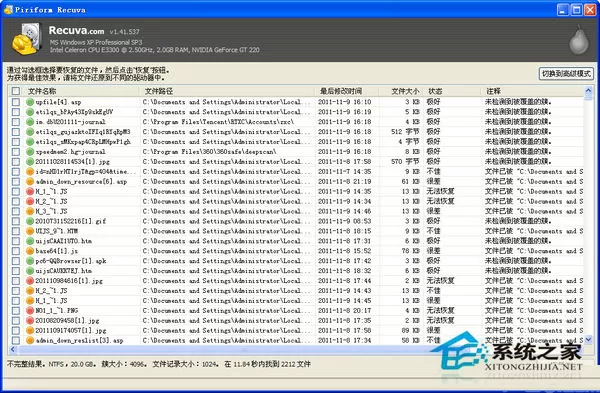Click the 570 字节 size cell

point(405,162)
